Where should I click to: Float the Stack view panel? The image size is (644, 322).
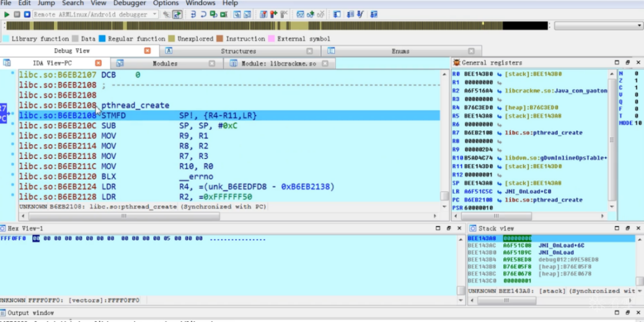(628, 228)
